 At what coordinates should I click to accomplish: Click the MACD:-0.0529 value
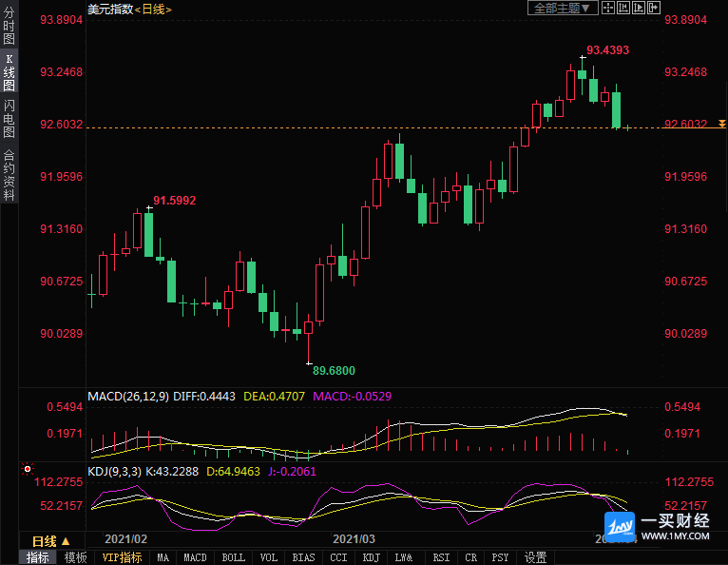[352, 397]
